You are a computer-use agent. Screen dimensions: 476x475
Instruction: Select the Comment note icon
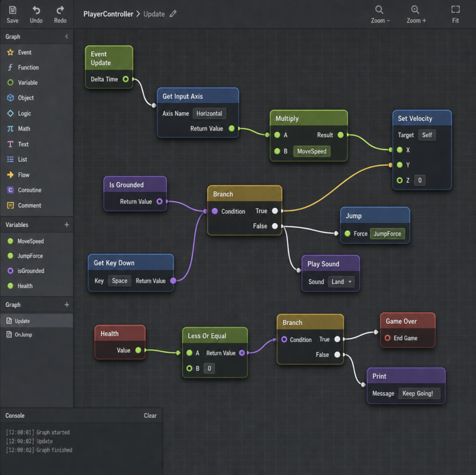[11, 205]
